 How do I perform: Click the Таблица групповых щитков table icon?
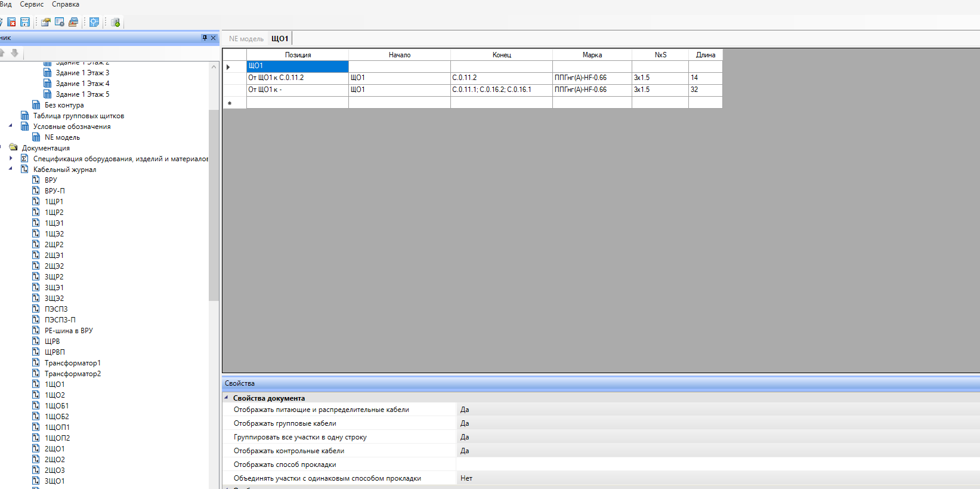click(x=24, y=116)
